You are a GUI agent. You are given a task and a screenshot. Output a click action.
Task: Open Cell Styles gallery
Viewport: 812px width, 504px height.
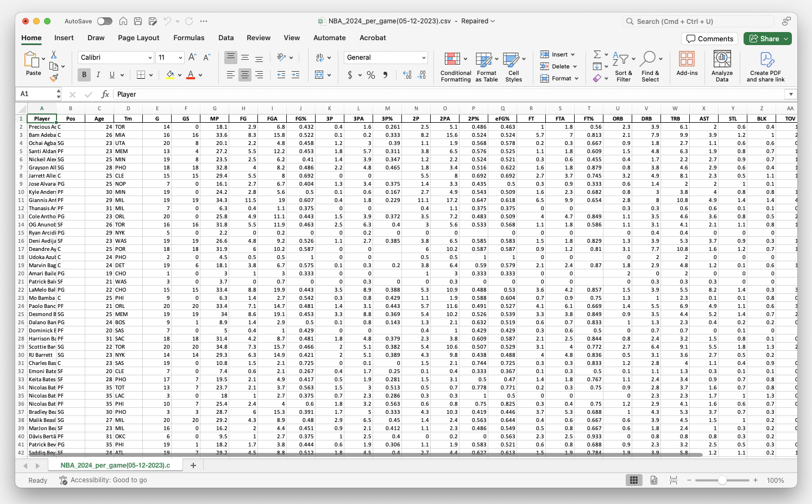pos(513,66)
